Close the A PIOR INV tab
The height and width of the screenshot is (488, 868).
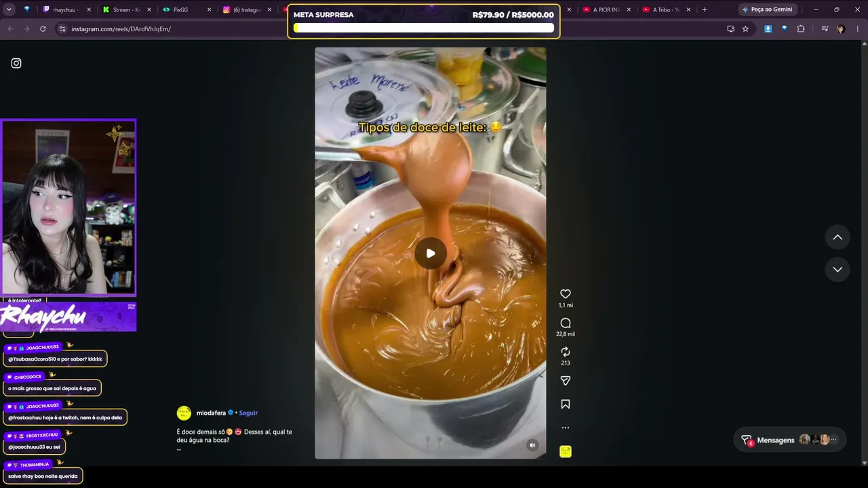coord(629,9)
